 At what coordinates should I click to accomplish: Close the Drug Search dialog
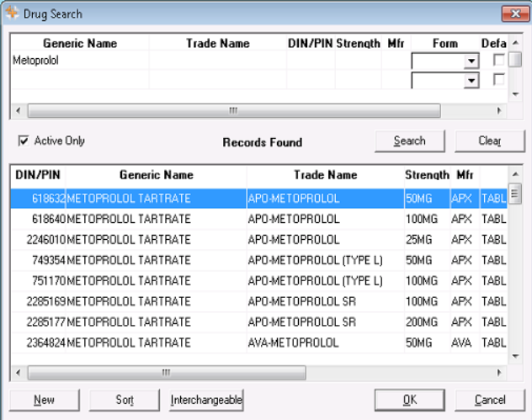[x=515, y=13]
